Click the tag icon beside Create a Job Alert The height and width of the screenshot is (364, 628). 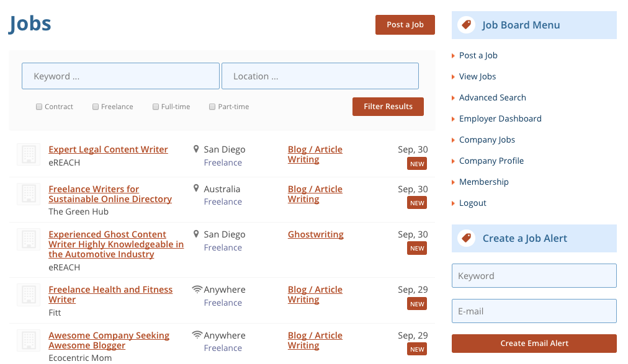(466, 238)
